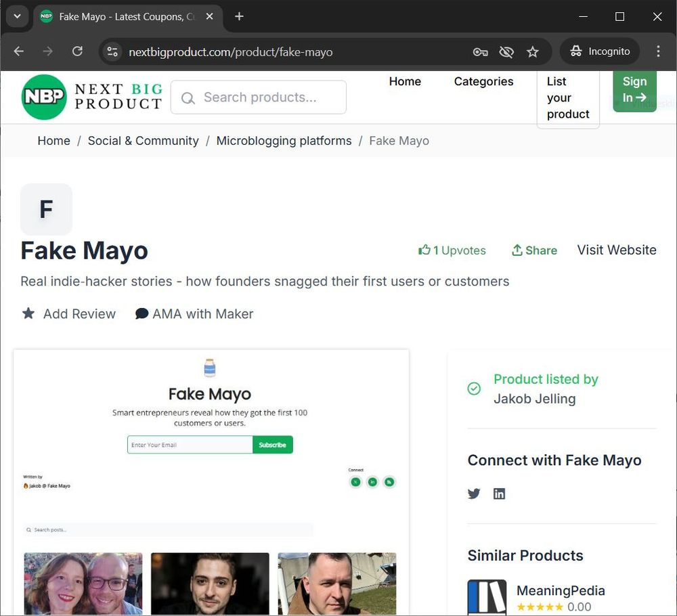
Task: Click the Subscribe button in screenshot
Action: [x=272, y=445]
